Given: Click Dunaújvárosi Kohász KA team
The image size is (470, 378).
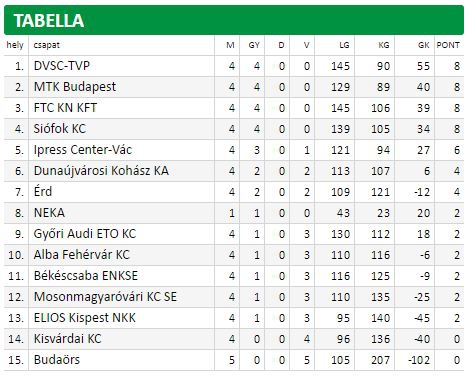Looking at the screenshot, I should (101, 171).
